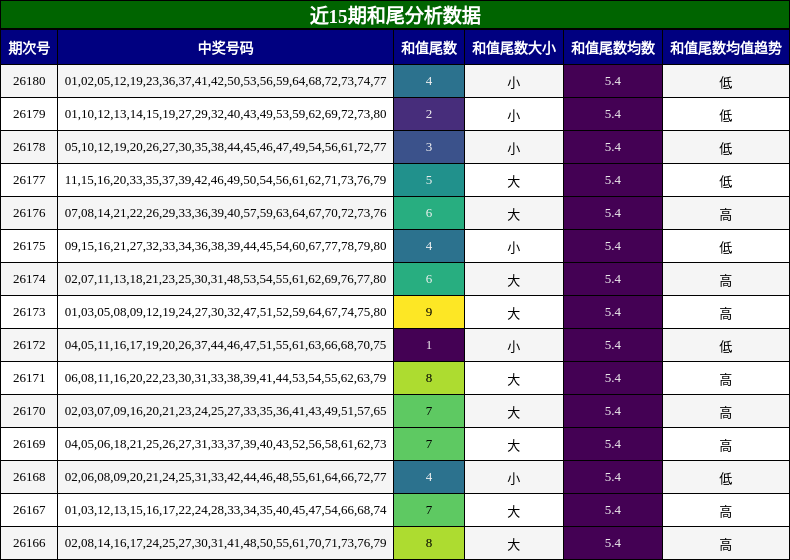Click winning numbers row starting 11,15,16,20

226,180
